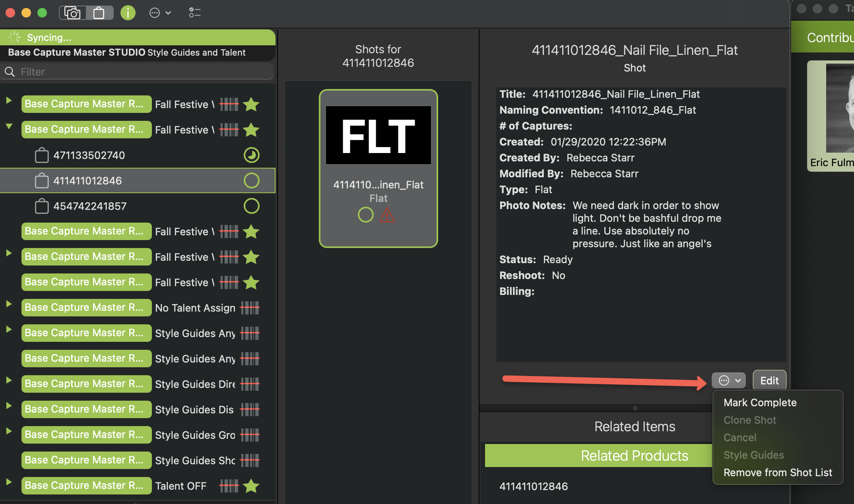Viewport: 854px width, 504px height.
Task: Expand the Talent OFF job row
Action: (9, 482)
